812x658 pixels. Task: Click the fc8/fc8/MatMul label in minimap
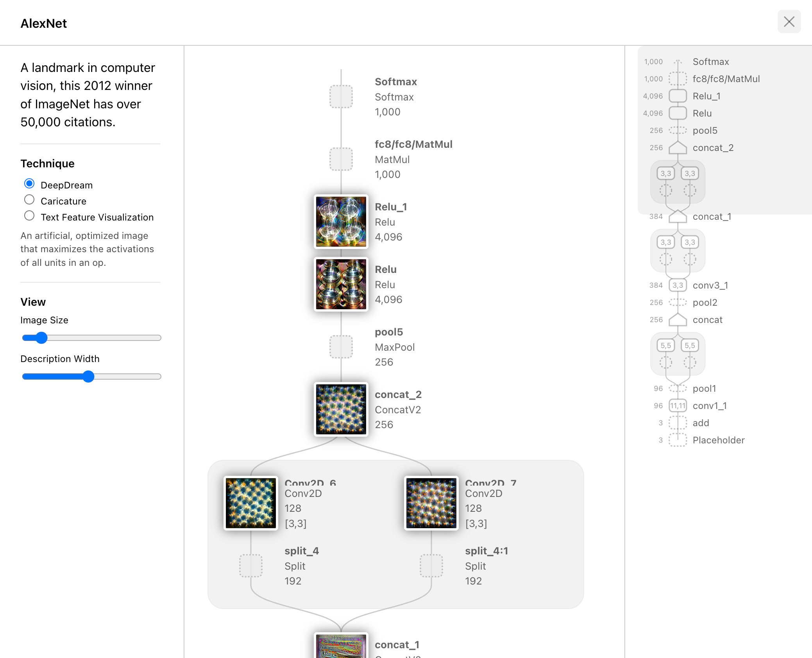pyautogui.click(x=726, y=79)
